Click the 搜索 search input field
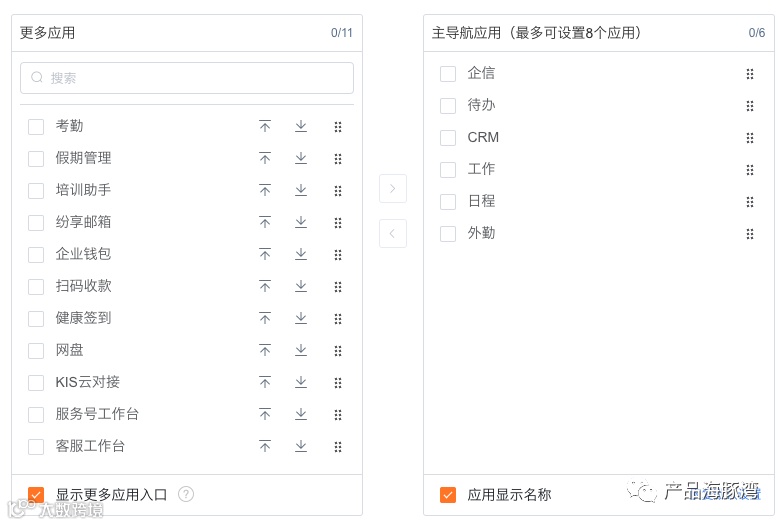This screenshot has height=525, width=784. pyautogui.click(x=187, y=78)
